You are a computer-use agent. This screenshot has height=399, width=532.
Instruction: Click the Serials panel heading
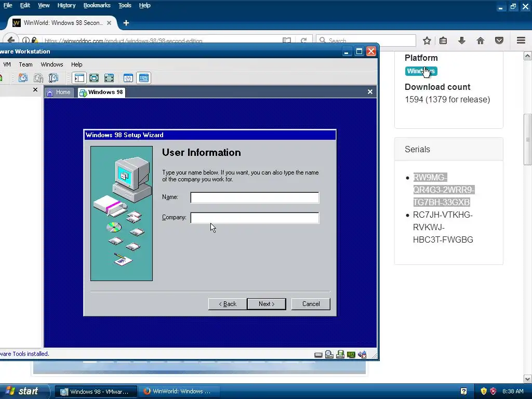click(x=417, y=149)
